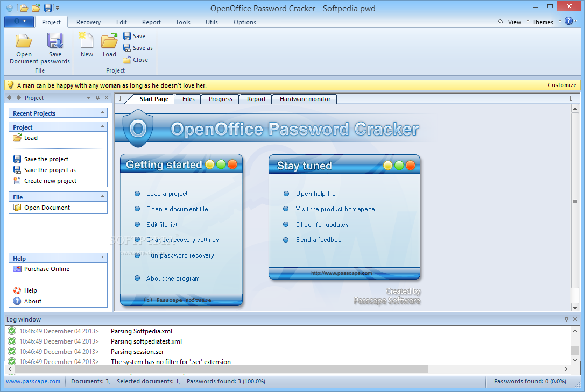Open the Tools ribbon tab

pos(183,22)
